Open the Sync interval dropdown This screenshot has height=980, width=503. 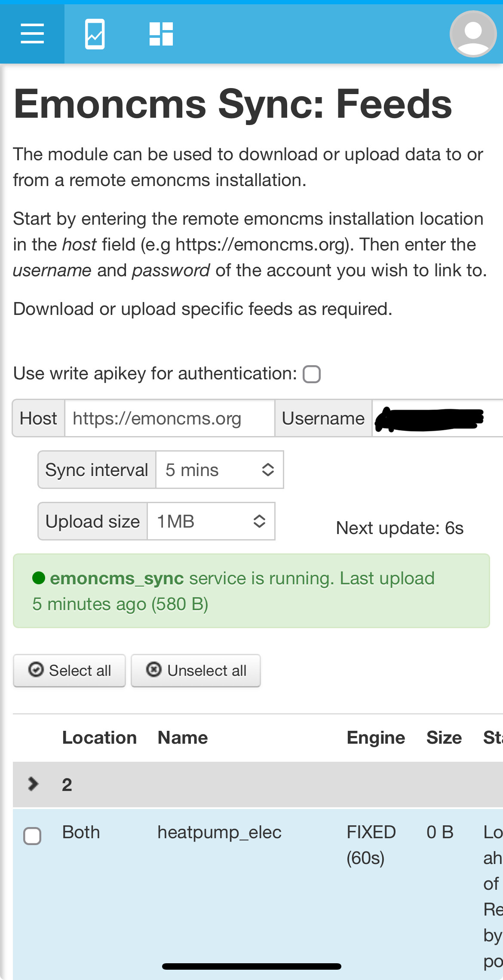[220, 470]
